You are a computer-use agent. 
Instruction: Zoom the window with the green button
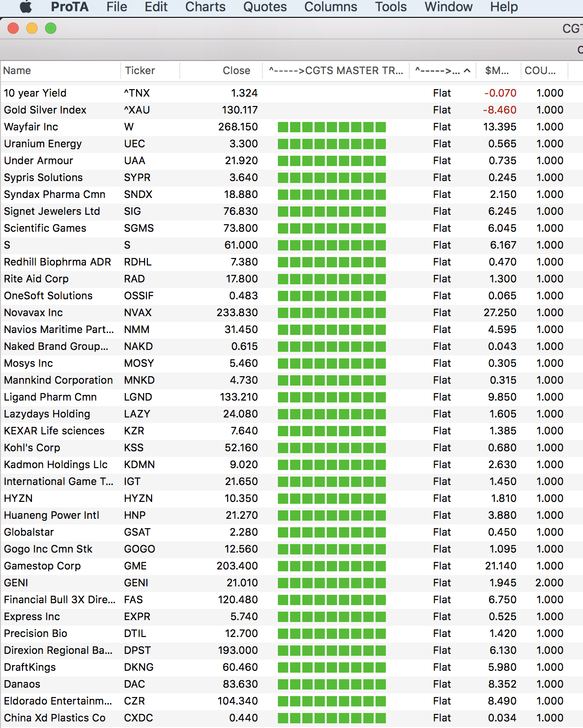pyautogui.click(x=51, y=29)
